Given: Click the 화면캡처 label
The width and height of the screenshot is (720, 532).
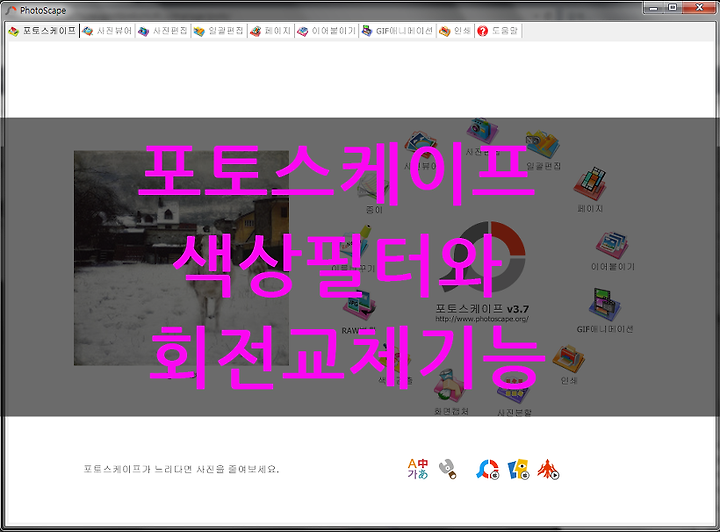Looking at the screenshot, I should tap(451, 411).
